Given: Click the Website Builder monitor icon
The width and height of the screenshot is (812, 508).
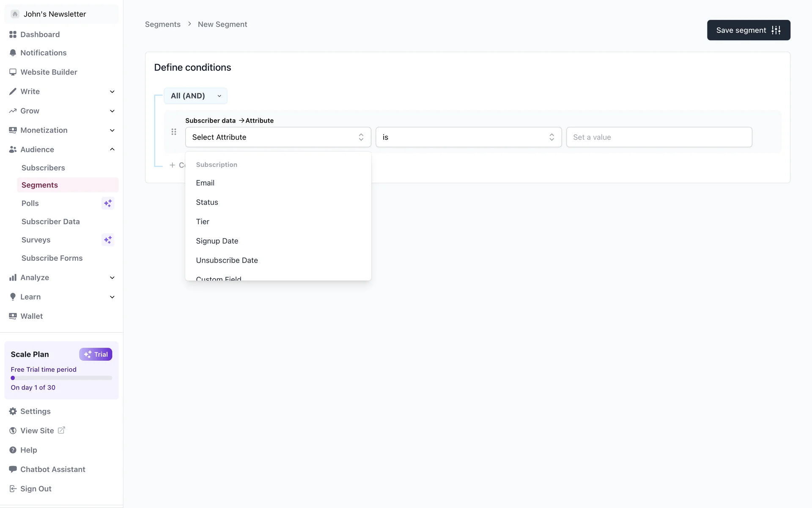Looking at the screenshot, I should click(x=13, y=72).
